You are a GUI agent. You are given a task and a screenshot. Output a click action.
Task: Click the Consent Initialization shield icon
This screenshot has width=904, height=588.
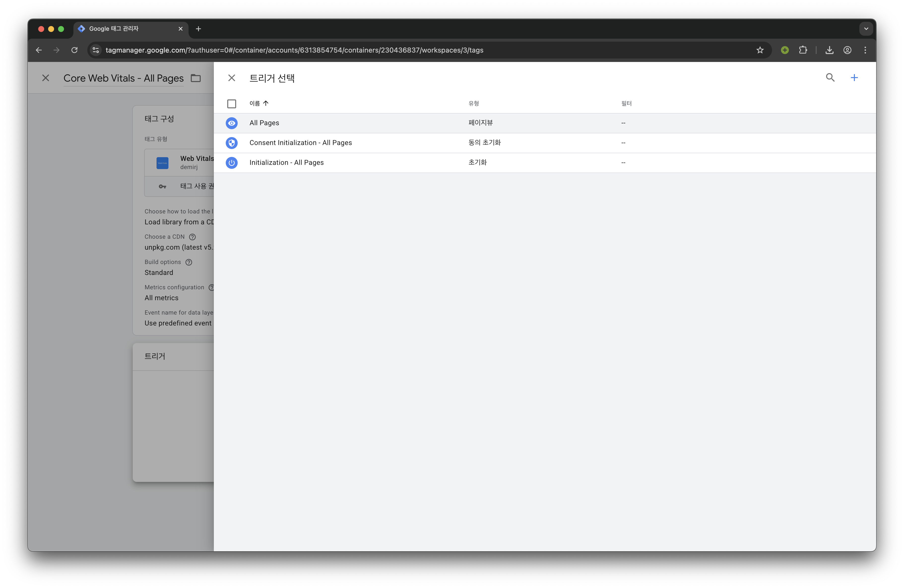coord(231,143)
